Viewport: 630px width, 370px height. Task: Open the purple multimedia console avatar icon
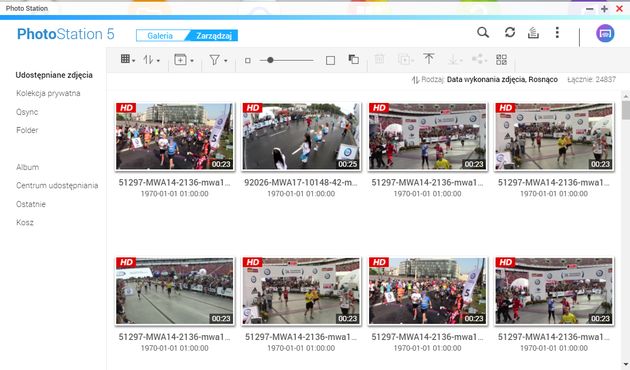pos(605,33)
